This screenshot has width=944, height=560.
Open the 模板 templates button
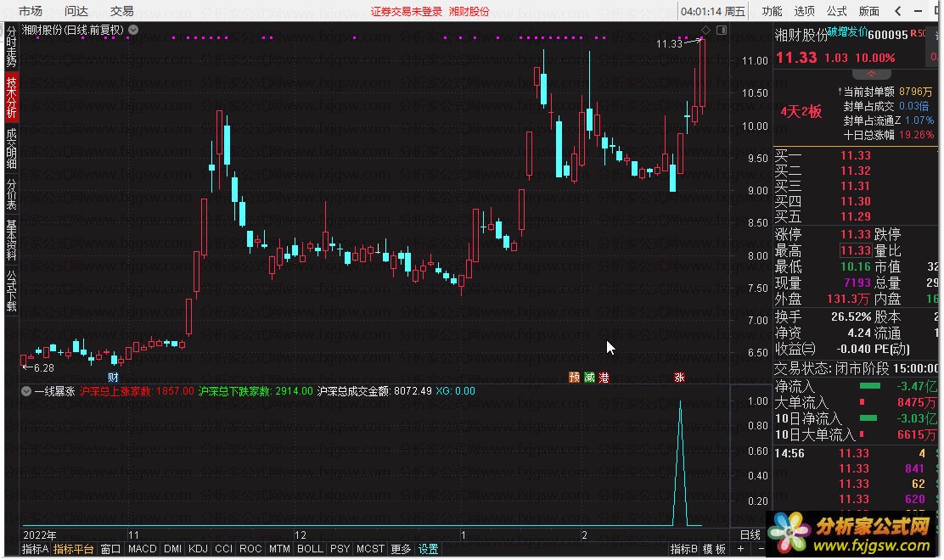point(715,549)
